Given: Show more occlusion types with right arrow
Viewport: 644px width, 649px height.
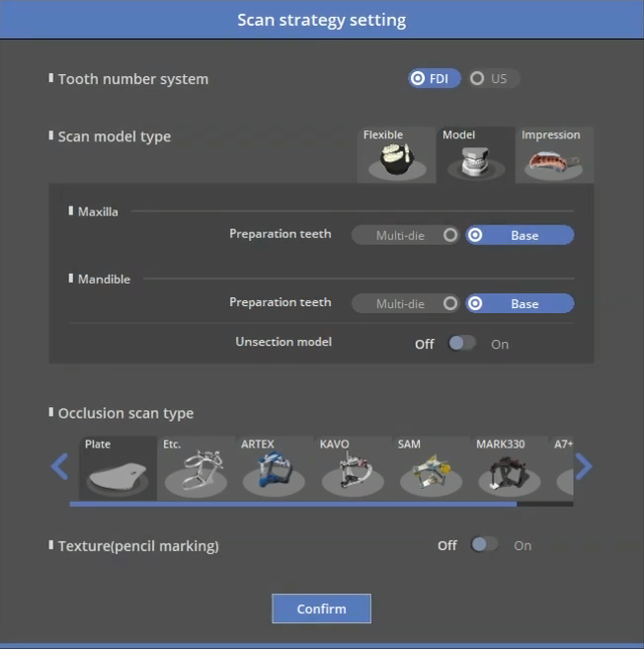Looking at the screenshot, I should tap(584, 466).
